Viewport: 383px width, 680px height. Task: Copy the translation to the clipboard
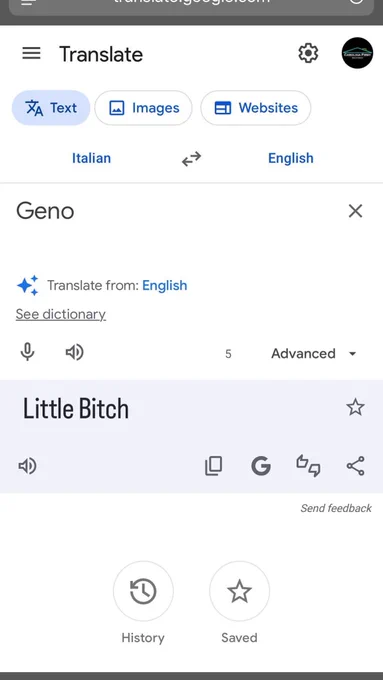213,466
